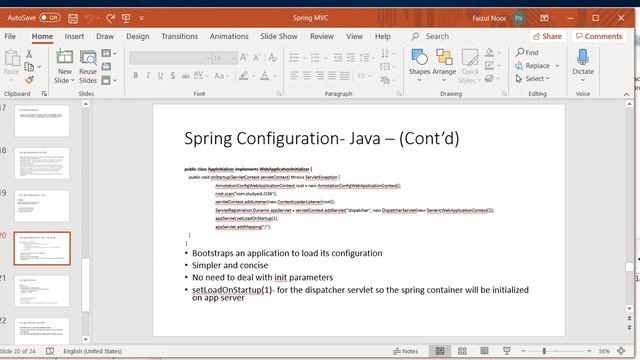
Task: Switch to Reading View icon
Action: (484, 351)
